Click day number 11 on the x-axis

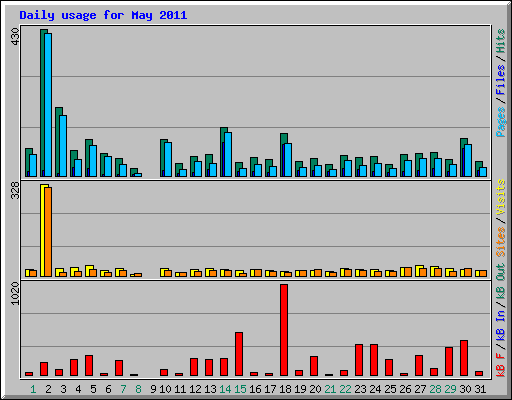180,389
